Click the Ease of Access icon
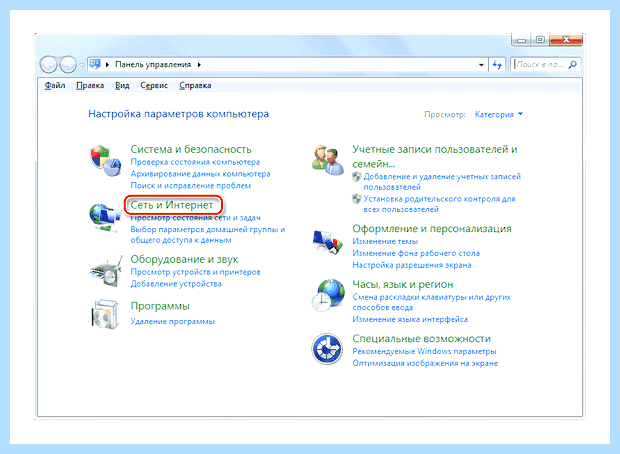The image size is (620, 454). pos(327,349)
